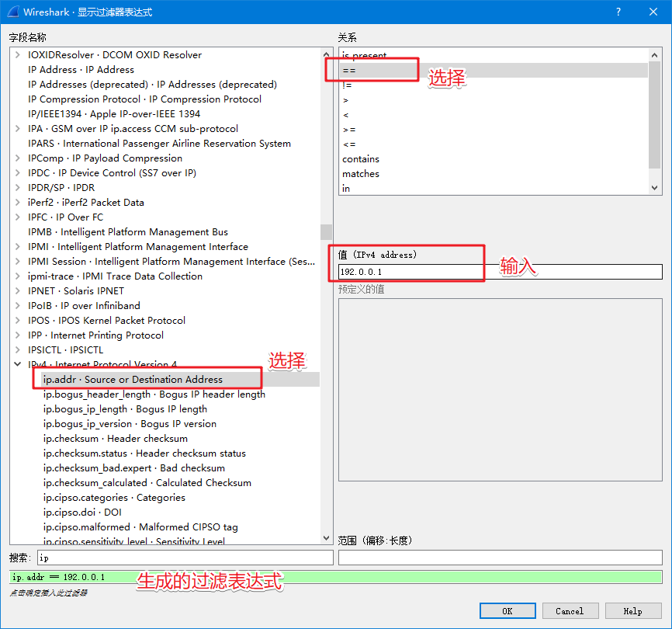Viewport: 672px width, 629px height.
Task: Choose the < relation
Action: click(x=494, y=115)
